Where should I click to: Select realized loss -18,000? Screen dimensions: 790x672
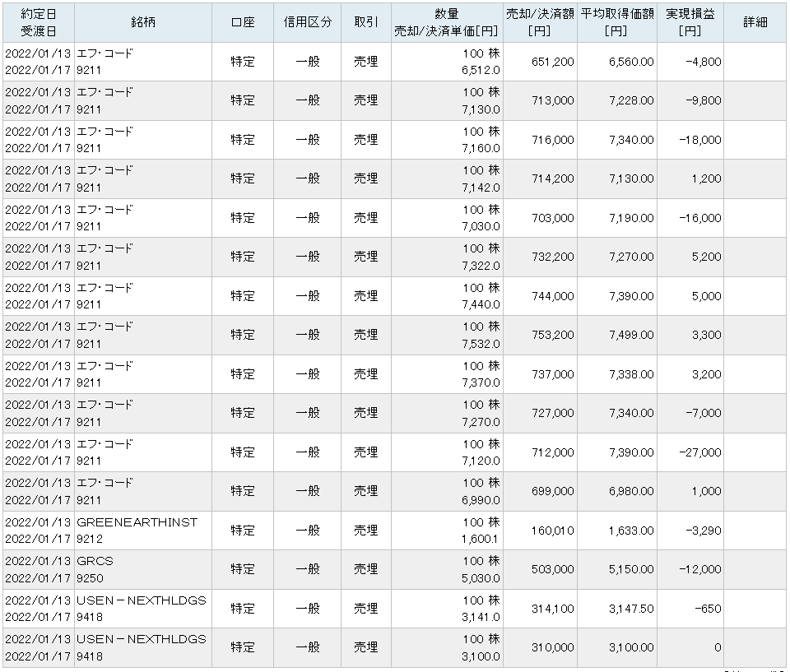click(700, 140)
